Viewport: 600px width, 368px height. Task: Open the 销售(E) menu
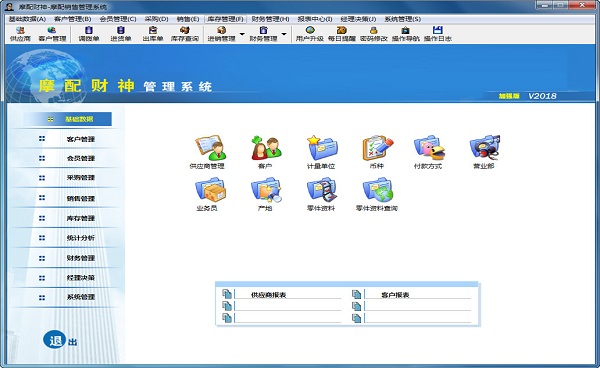188,19
